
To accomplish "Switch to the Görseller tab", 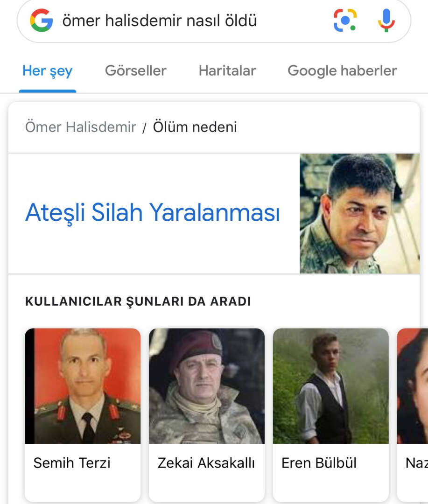I will click(136, 71).
